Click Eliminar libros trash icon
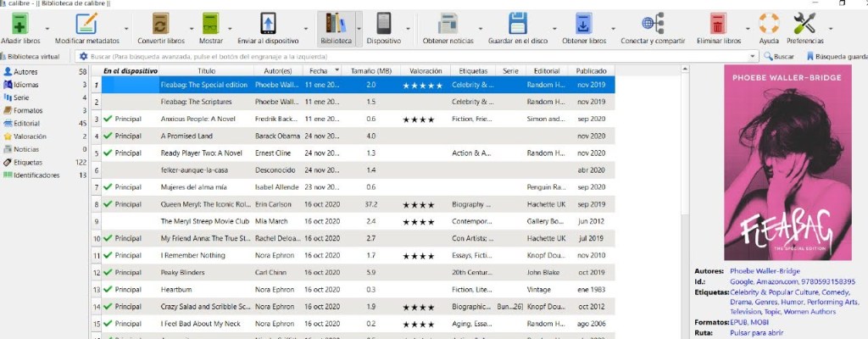Image resolution: width=868 pixels, height=339 pixels. coord(717,24)
